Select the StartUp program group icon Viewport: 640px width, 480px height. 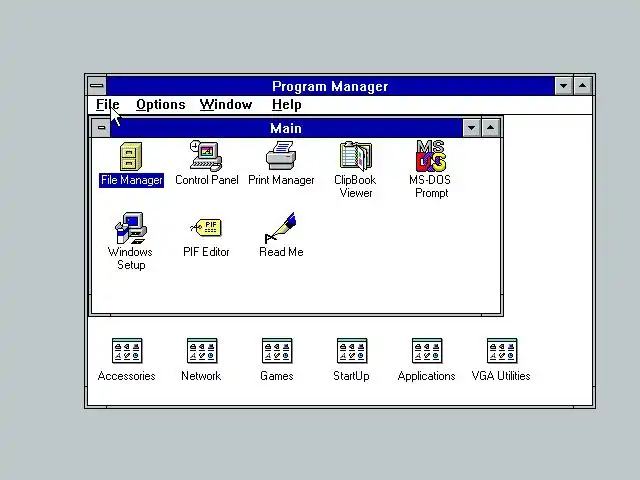(x=352, y=351)
